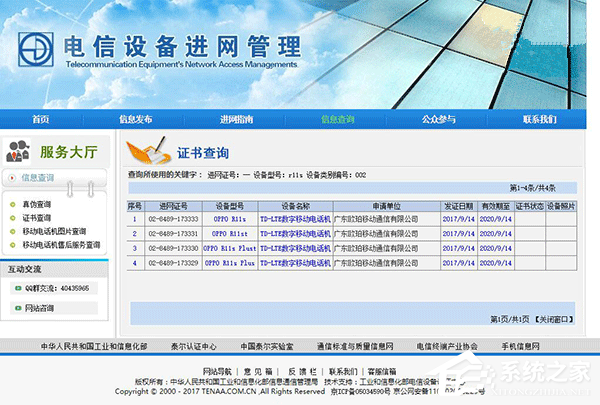Click TD-LTE数字移动电话机 in row 1
The width and height of the screenshot is (600, 405).
click(295, 219)
